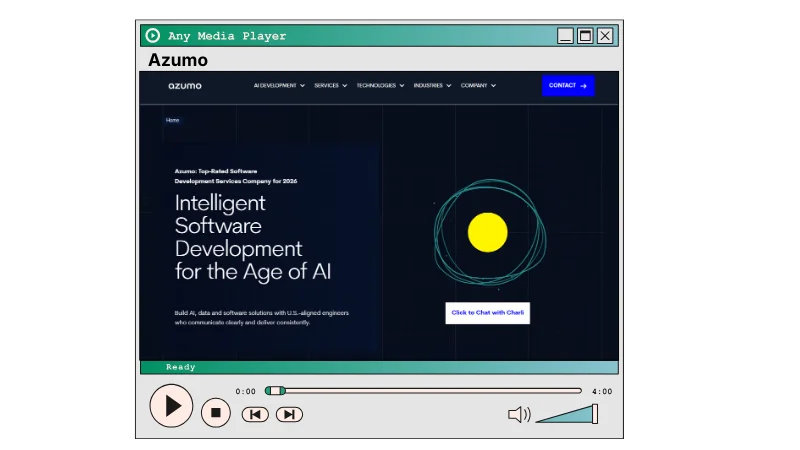The height and width of the screenshot is (450, 800).
Task: Open the Technologies dropdown menu
Action: click(x=380, y=86)
